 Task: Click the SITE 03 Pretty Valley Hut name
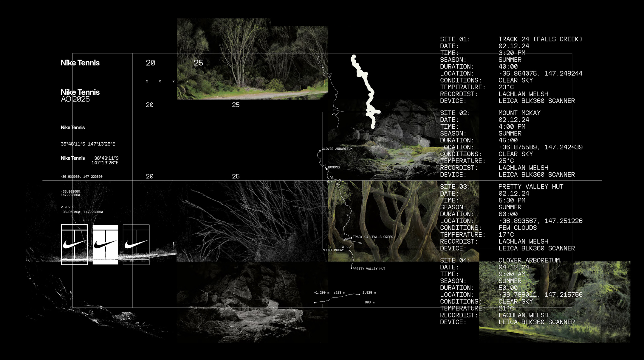click(531, 187)
